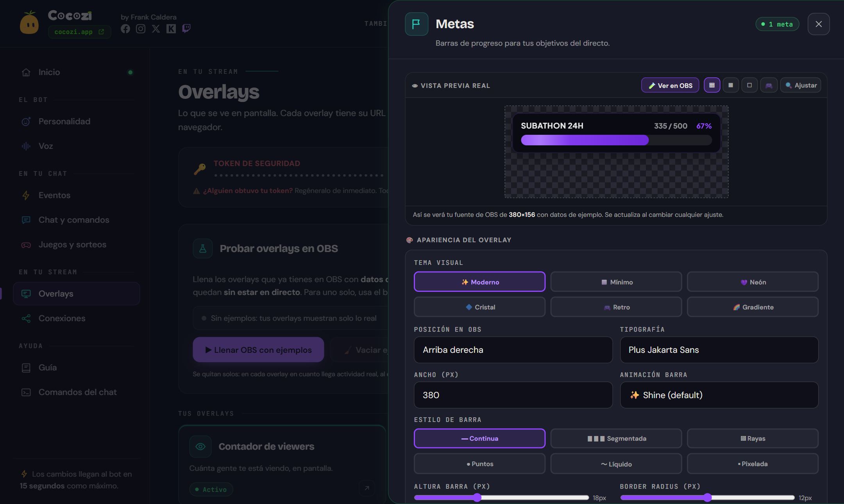Click the Ver en OBS button
This screenshot has width=844, height=504.
670,85
